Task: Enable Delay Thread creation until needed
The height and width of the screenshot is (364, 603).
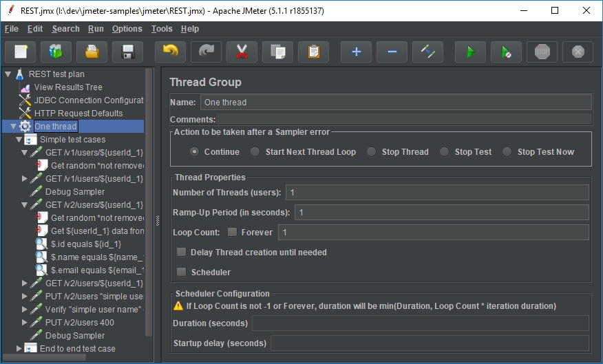Action: coord(181,252)
